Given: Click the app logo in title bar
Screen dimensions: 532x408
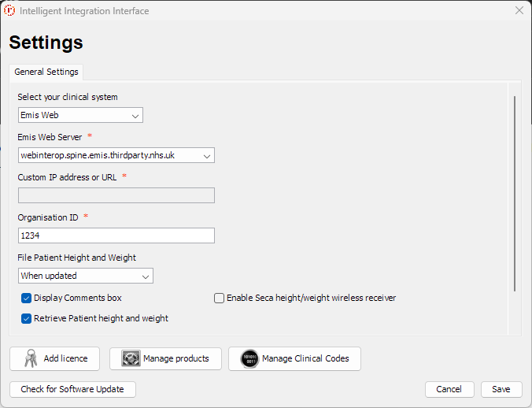Looking at the screenshot, I should point(9,11).
